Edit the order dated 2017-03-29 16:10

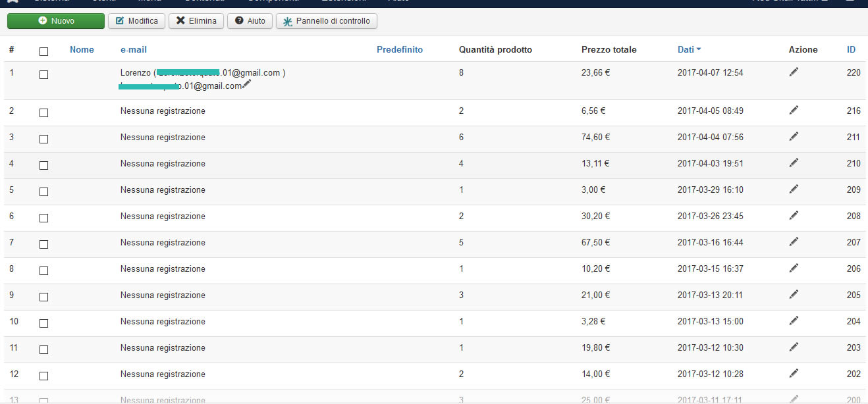(x=794, y=189)
